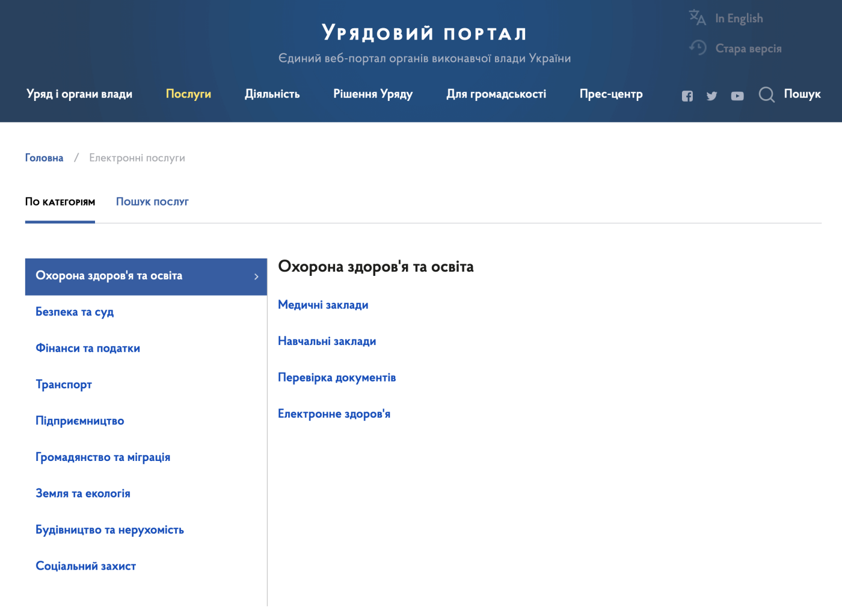Open the Рішення Уряду menu item
842x616 pixels.
pos(373,94)
